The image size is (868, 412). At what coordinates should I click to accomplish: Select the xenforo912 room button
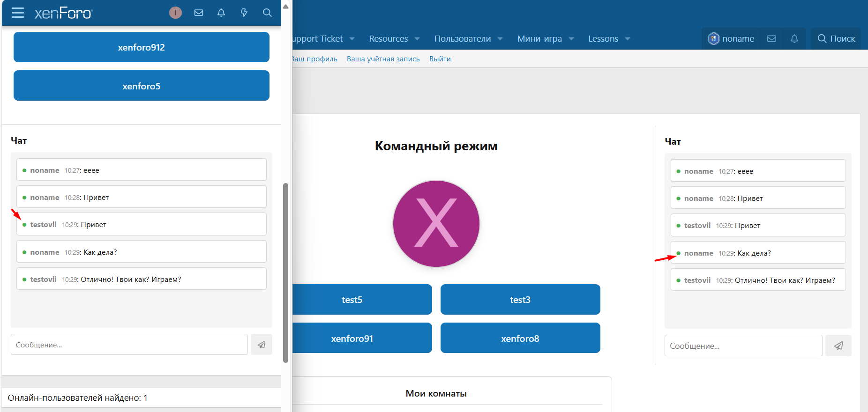pyautogui.click(x=141, y=47)
